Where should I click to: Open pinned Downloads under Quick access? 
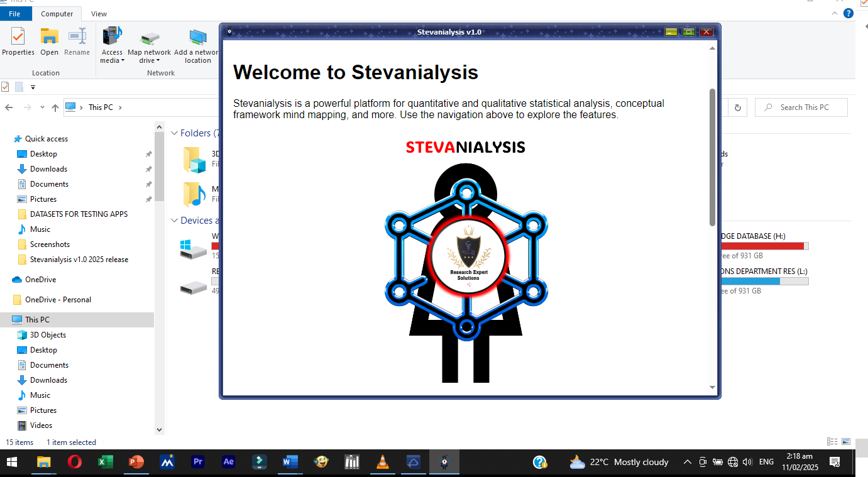pyautogui.click(x=48, y=169)
